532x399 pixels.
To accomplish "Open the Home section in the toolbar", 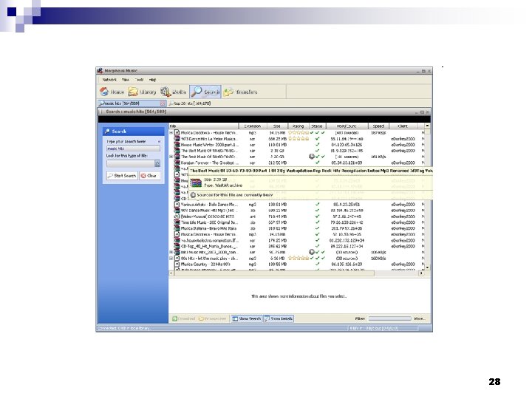I will click(112, 92).
